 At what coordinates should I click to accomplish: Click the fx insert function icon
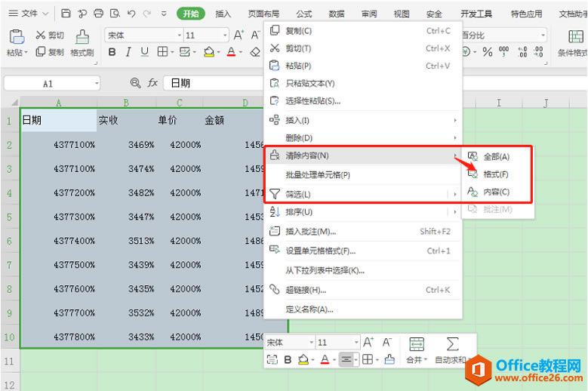pos(152,82)
